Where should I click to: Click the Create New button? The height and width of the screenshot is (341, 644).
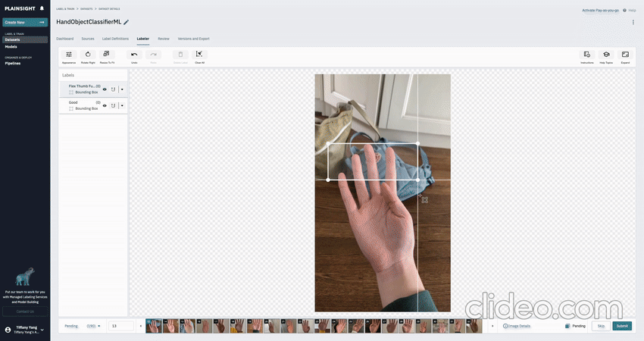pyautogui.click(x=25, y=22)
